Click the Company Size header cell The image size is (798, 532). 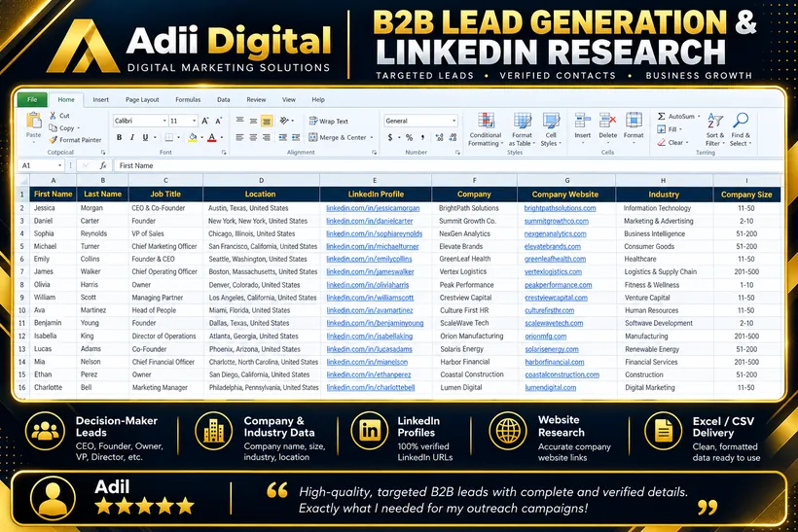click(x=746, y=195)
